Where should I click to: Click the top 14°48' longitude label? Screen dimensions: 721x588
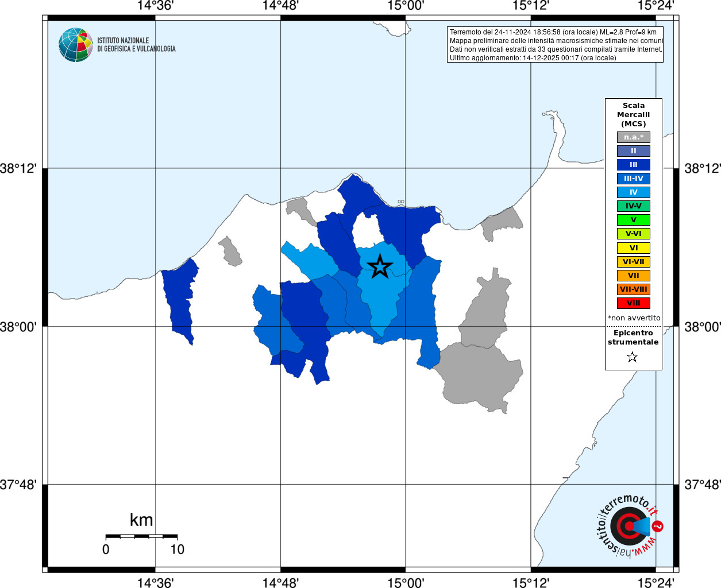pos(280,6)
